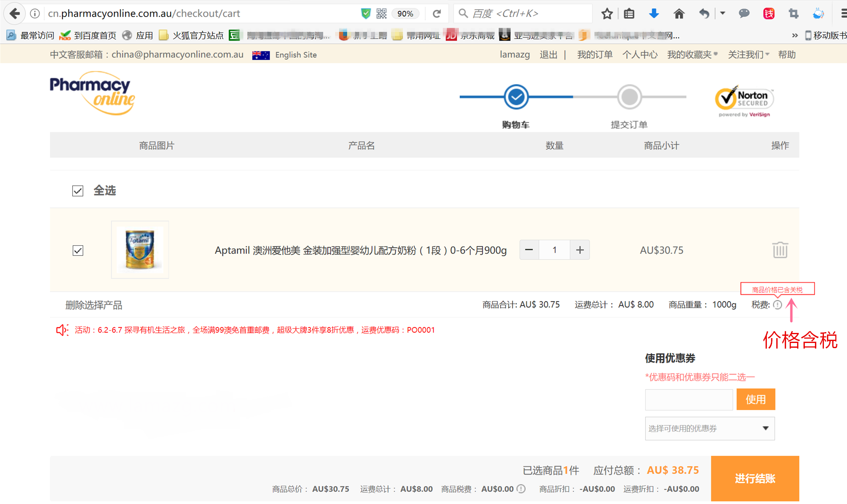Image resolution: width=847 pixels, height=504 pixels.
Task: Apply coupon with the 使用 button
Action: 756,400
